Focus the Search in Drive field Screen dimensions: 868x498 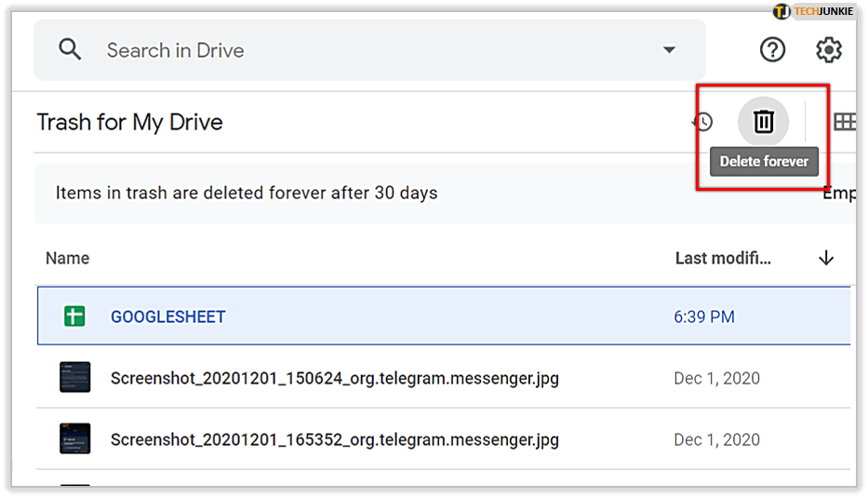pos(372,50)
